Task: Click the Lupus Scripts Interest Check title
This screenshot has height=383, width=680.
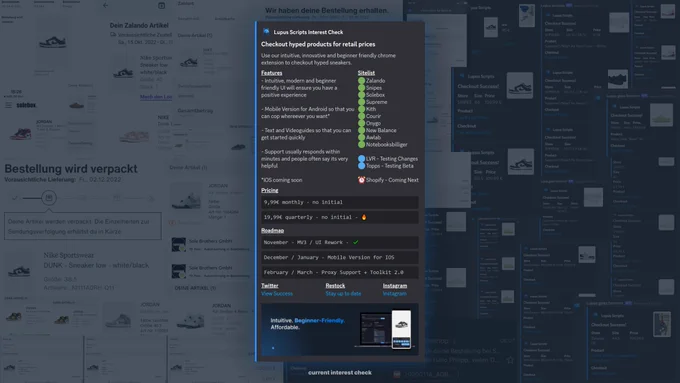Action: [308, 32]
